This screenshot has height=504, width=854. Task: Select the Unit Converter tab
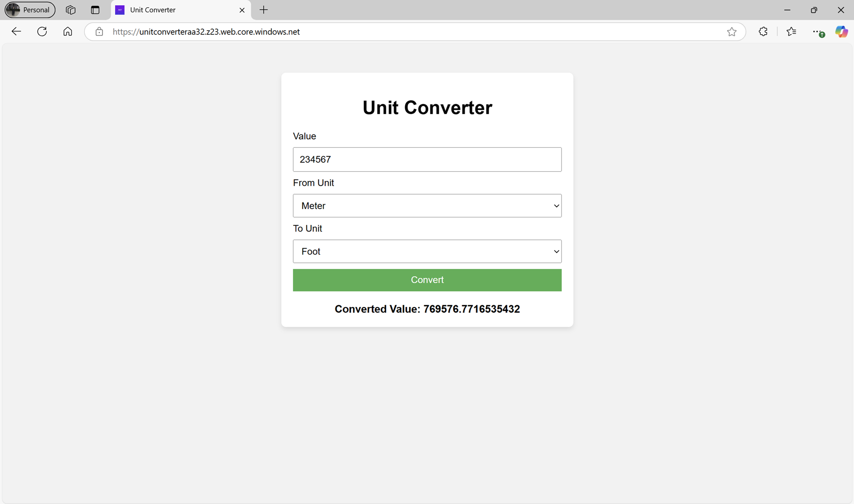tap(174, 10)
